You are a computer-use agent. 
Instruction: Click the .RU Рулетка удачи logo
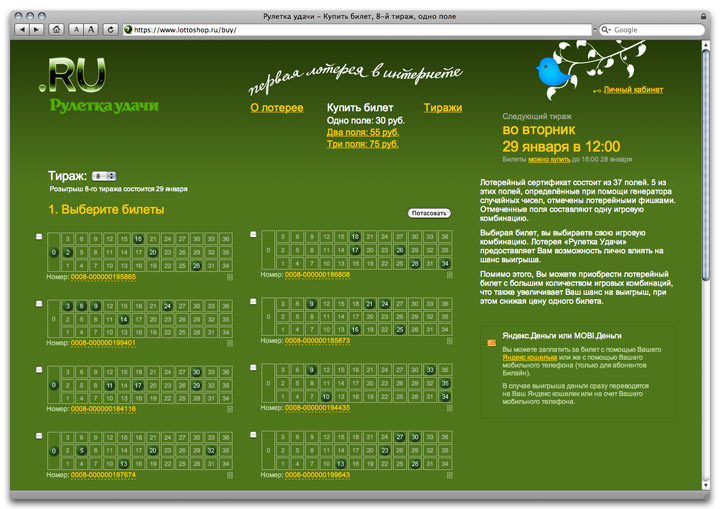(x=100, y=87)
